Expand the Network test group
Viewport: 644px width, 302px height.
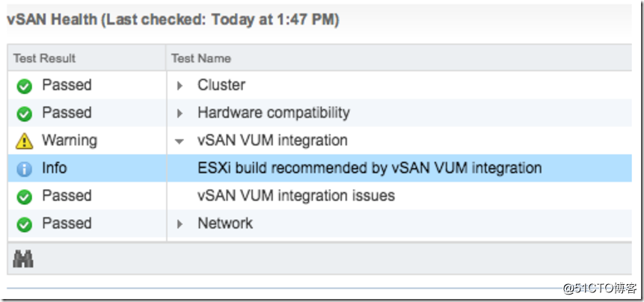click(x=179, y=224)
